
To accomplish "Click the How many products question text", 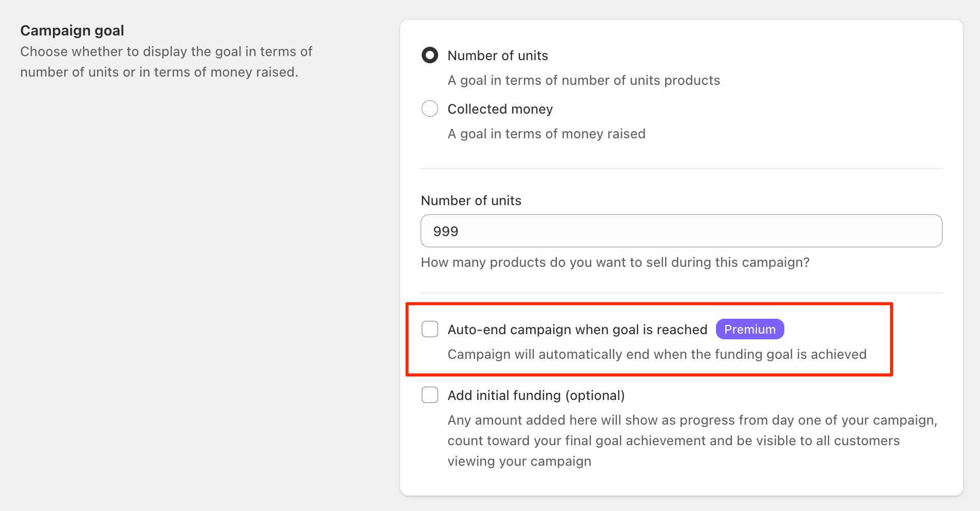I will tap(615, 262).
